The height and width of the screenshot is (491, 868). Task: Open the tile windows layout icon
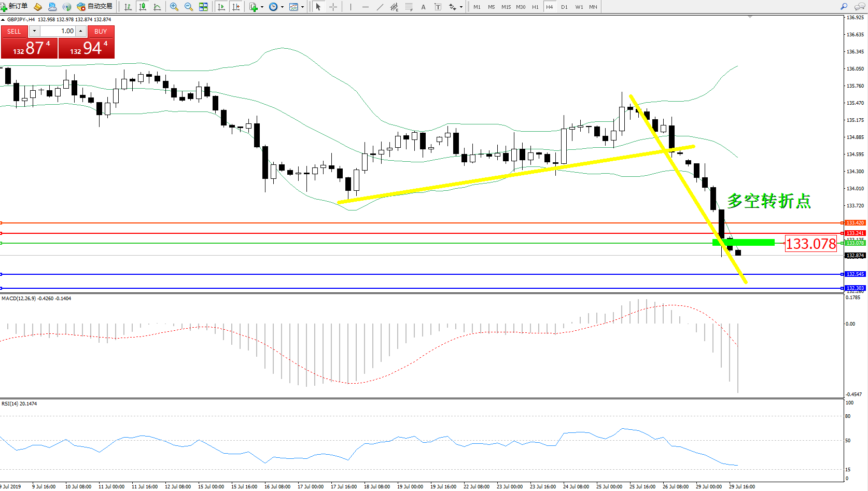203,7
